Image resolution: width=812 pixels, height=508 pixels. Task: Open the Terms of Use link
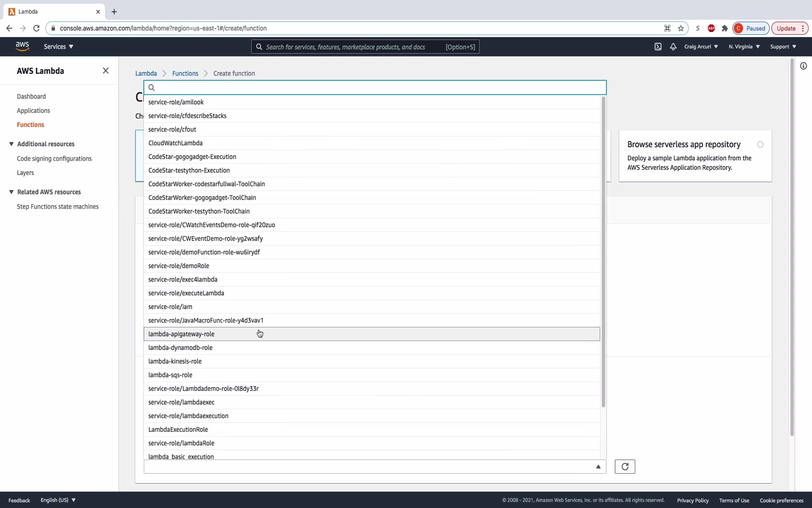click(x=734, y=500)
